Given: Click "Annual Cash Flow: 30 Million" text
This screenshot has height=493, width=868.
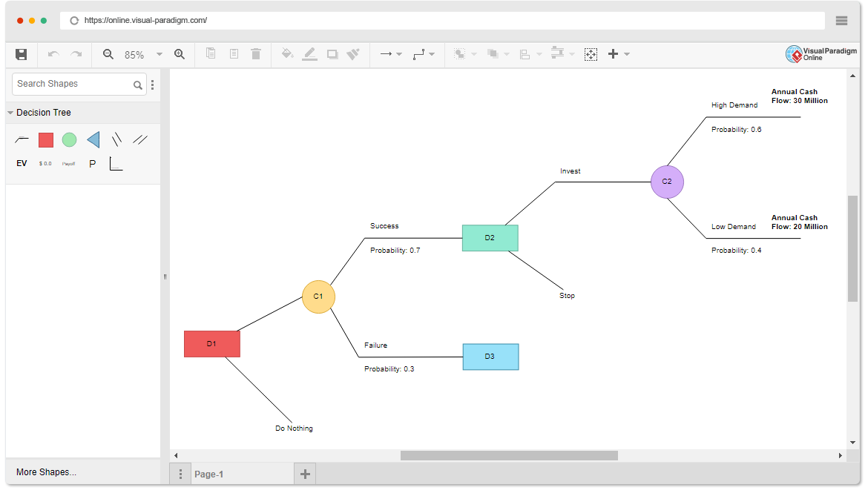Looking at the screenshot, I should [x=799, y=96].
